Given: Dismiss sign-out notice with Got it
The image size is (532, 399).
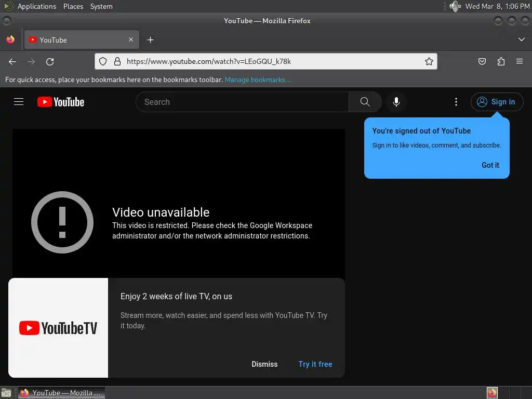Looking at the screenshot, I should 490,165.
